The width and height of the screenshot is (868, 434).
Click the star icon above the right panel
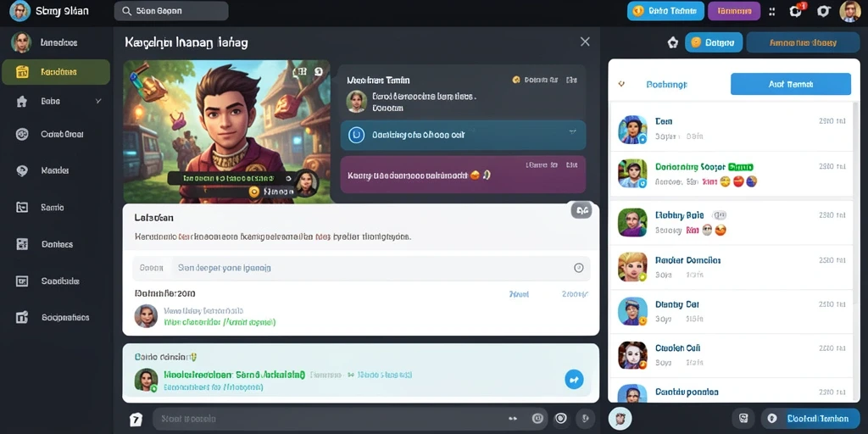(672, 42)
